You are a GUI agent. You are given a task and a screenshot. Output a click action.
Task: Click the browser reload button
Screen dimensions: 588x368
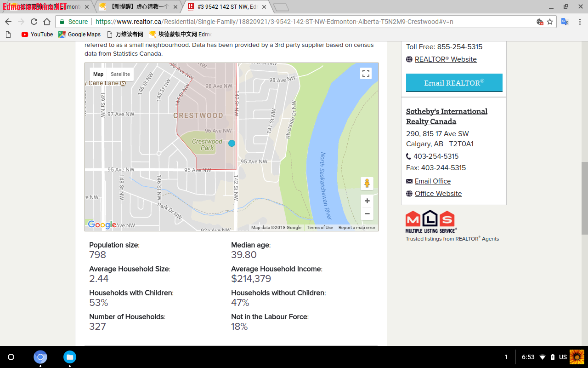[34, 22]
